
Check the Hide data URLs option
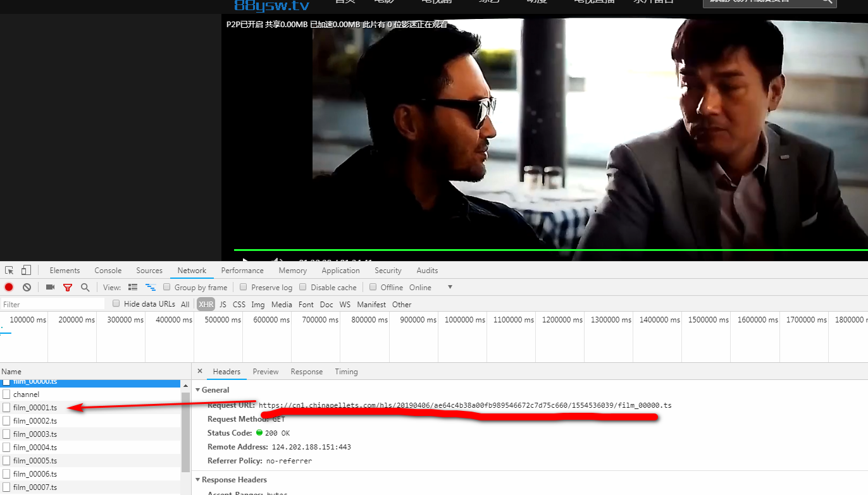pyautogui.click(x=116, y=303)
